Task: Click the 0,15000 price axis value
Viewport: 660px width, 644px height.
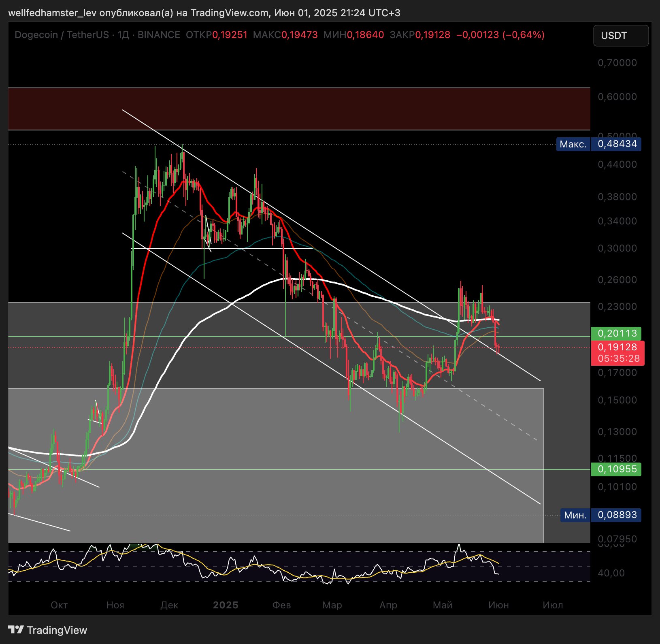Action: click(617, 400)
